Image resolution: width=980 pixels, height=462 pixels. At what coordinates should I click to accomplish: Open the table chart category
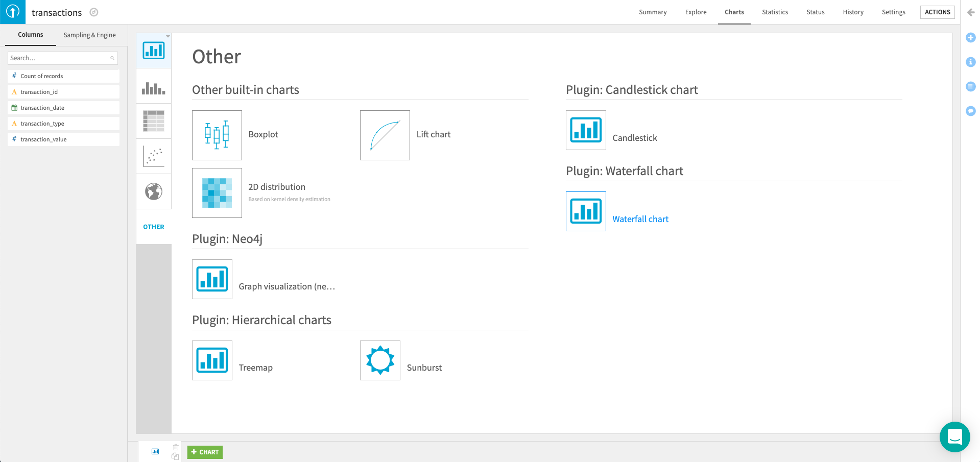[x=154, y=121]
